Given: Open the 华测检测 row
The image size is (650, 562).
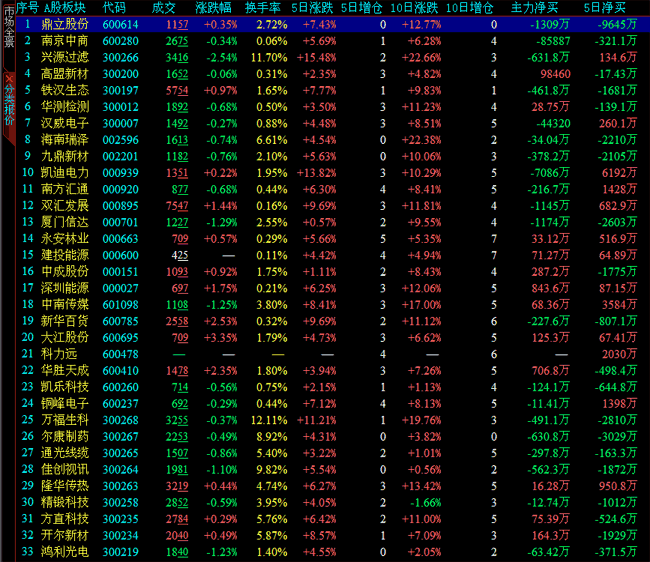Looking at the screenshot, I should click(332, 107).
